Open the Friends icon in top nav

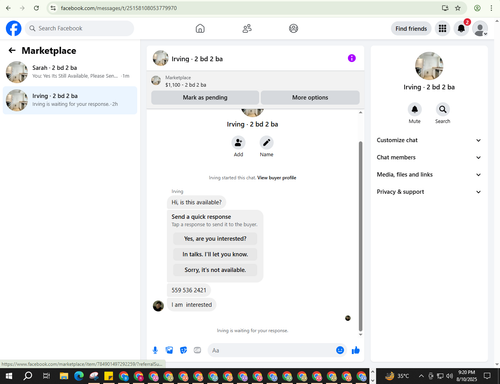[x=247, y=29]
